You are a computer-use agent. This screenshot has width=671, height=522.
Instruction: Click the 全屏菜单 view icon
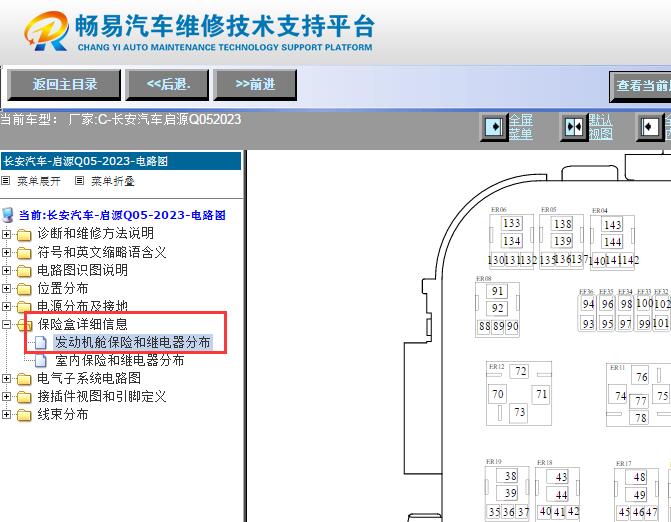tap(494, 127)
